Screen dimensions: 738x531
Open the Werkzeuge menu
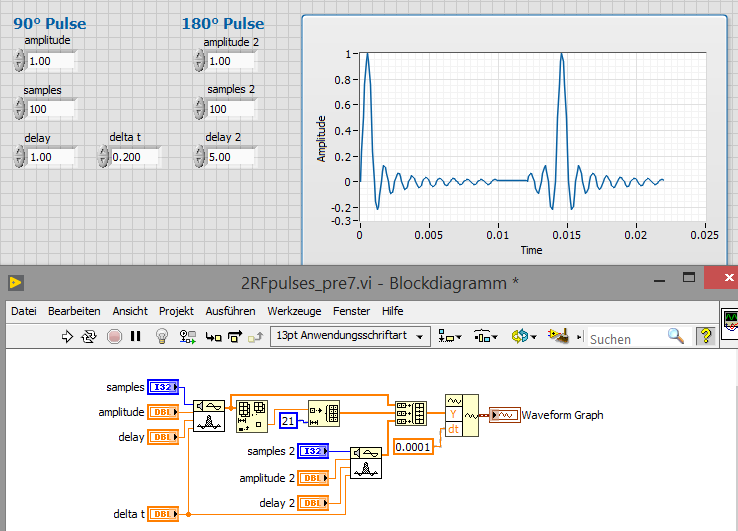pos(294,311)
